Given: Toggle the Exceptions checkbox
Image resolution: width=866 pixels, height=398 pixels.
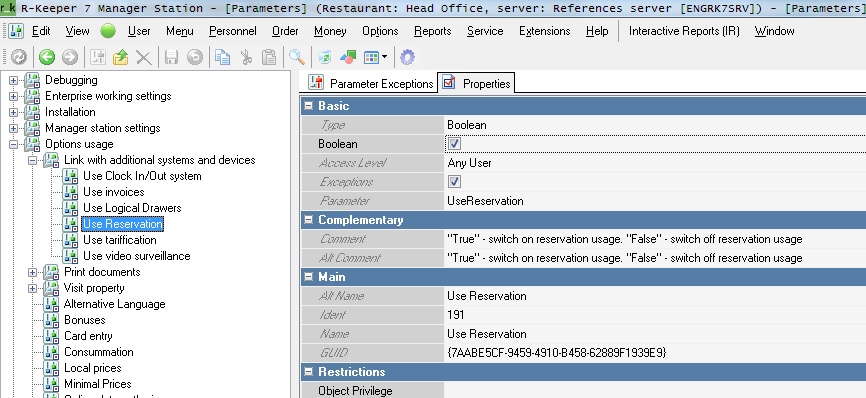Looking at the screenshot, I should [455, 182].
